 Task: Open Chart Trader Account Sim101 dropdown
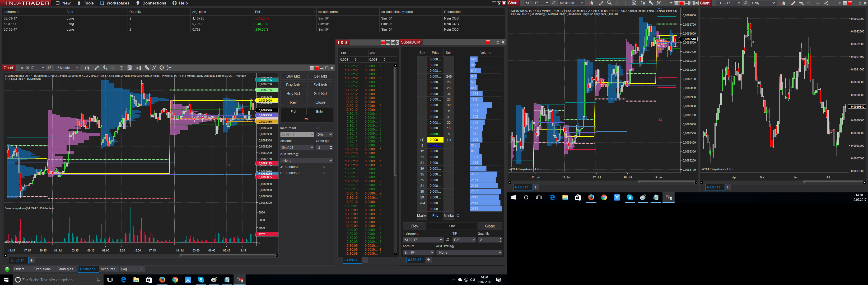click(x=297, y=147)
